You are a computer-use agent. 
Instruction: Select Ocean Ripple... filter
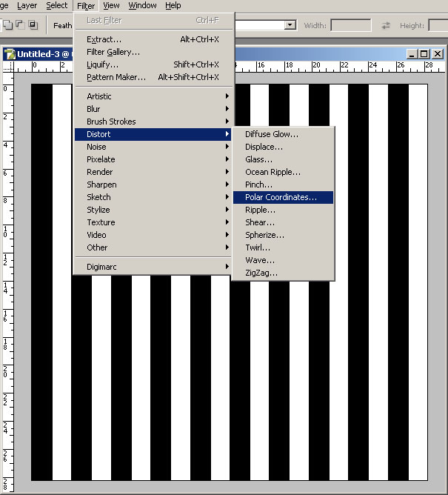pyautogui.click(x=283, y=172)
